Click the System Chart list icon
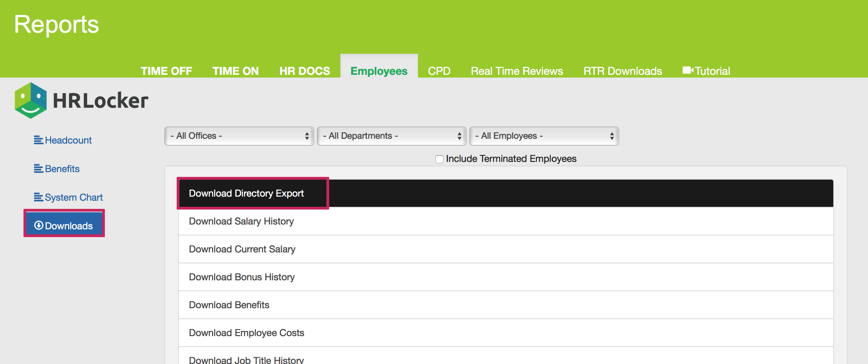Screen dimensions: 868x364 [x=38, y=197]
